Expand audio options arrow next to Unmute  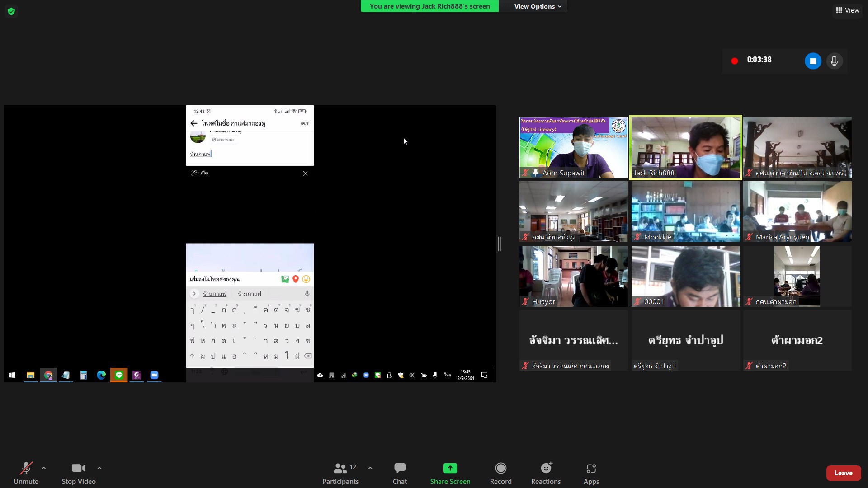tap(44, 468)
